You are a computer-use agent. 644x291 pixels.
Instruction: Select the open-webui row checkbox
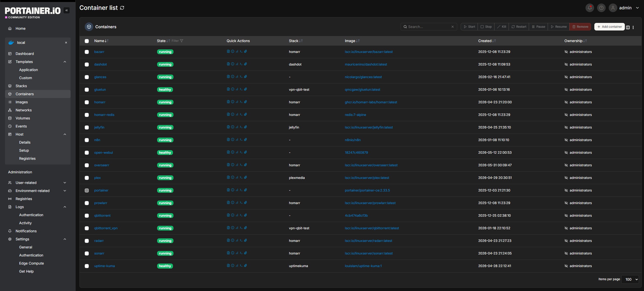click(87, 153)
